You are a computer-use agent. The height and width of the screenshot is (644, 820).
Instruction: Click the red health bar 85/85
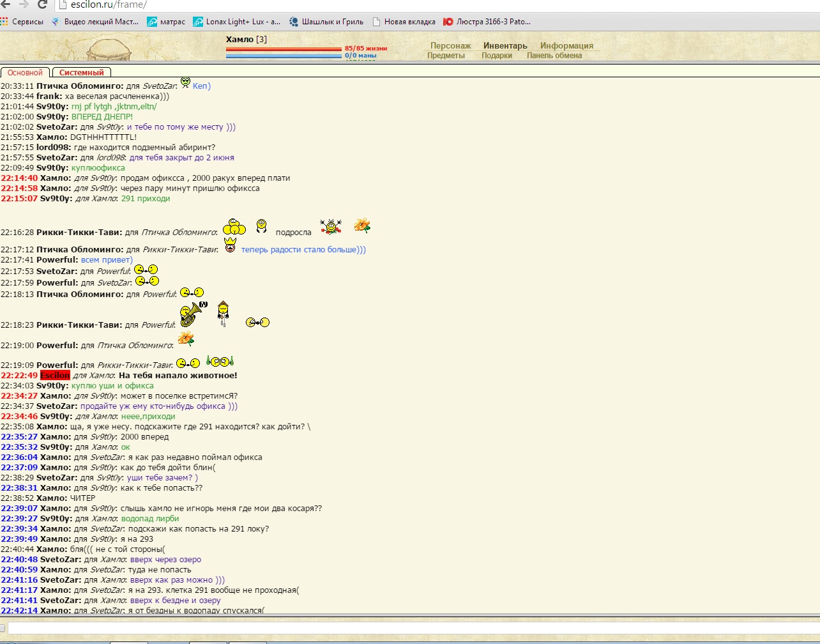[x=284, y=49]
